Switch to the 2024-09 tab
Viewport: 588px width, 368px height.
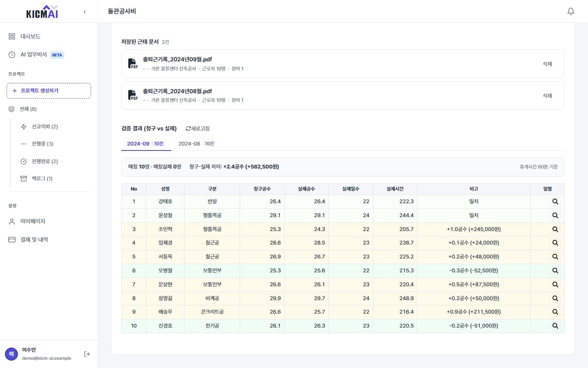coord(146,144)
